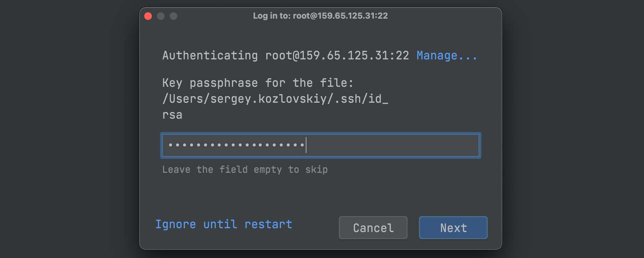This screenshot has height=258, width=644.
Task: Click Next to submit the passphrase
Action: tap(453, 227)
